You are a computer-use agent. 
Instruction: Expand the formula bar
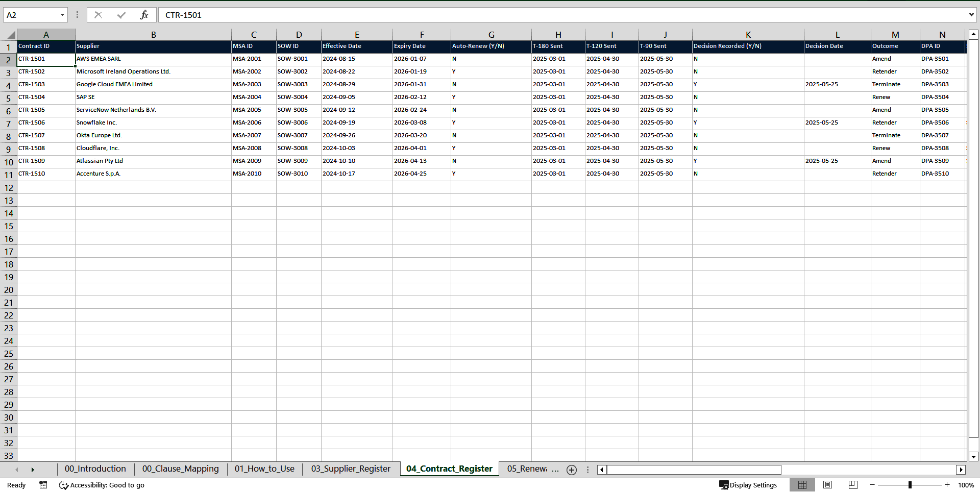971,15
